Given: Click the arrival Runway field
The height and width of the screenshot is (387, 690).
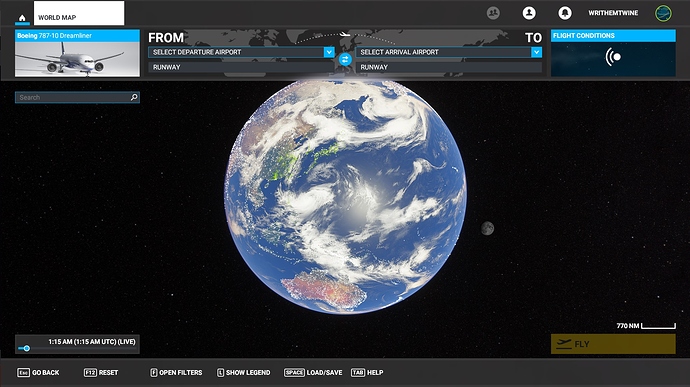Looking at the screenshot, I should pos(449,67).
